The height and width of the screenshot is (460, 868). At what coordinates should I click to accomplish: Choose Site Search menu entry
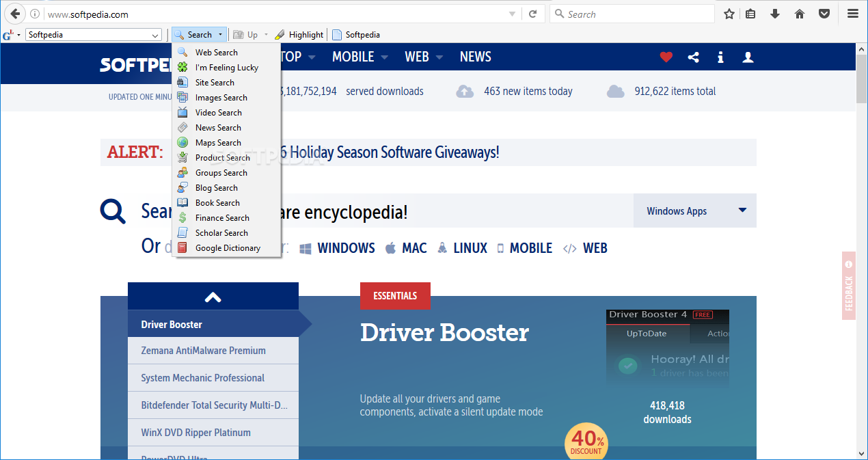point(226,83)
